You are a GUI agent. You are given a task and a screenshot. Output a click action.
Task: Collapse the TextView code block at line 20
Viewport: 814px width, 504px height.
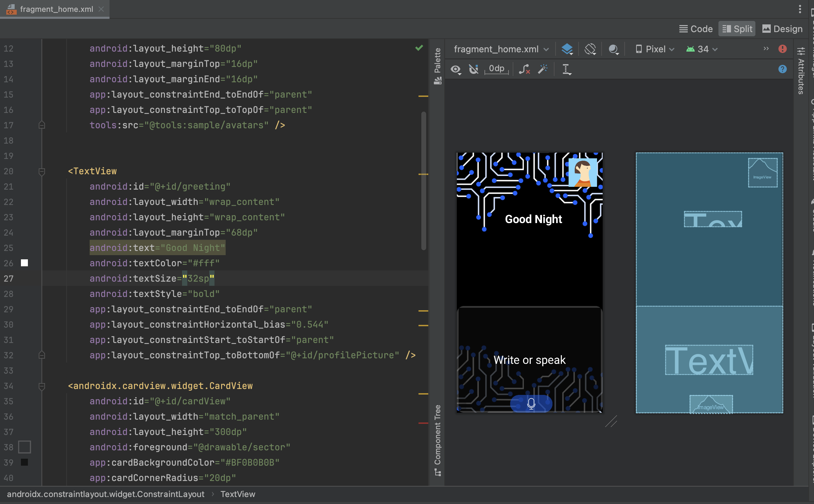tap(42, 171)
